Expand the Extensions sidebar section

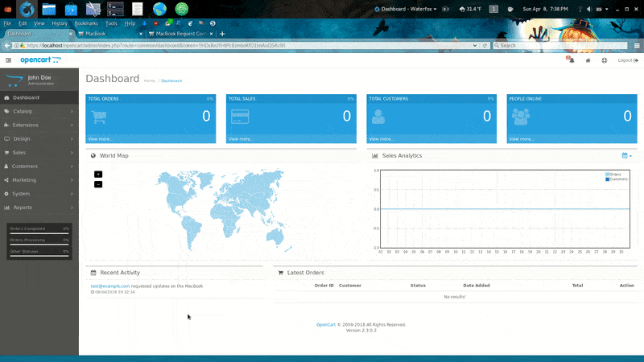click(39, 125)
